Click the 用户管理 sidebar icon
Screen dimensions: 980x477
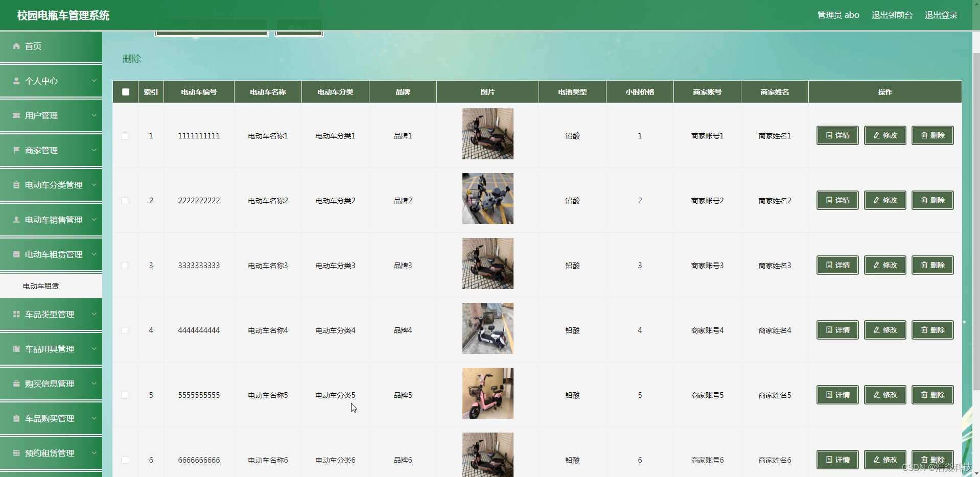coord(16,115)
